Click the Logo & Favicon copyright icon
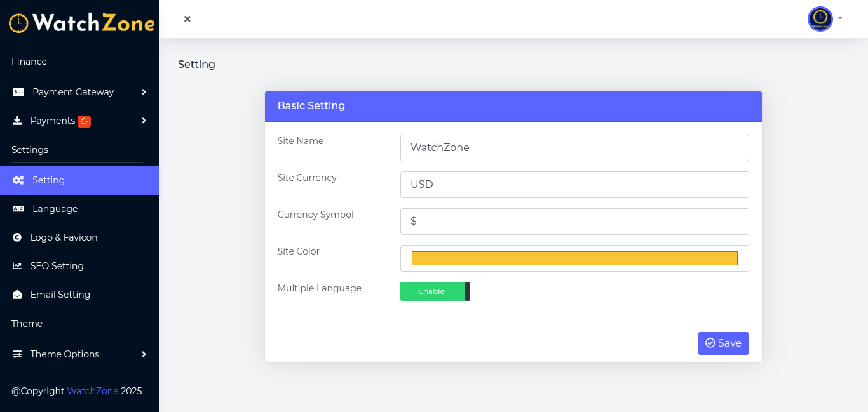 coord(17,237)
